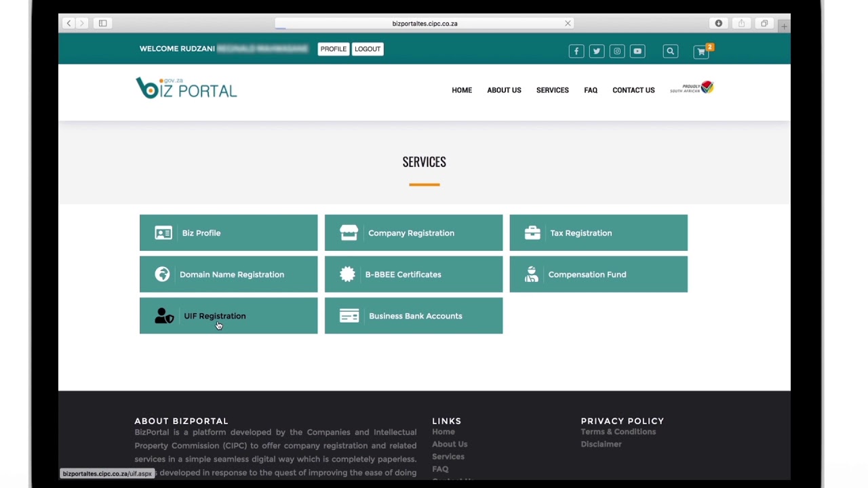Screen dimensions: 868x488
Task: Click the BIZ PORTAL logo
Action: tap(186, 87)
